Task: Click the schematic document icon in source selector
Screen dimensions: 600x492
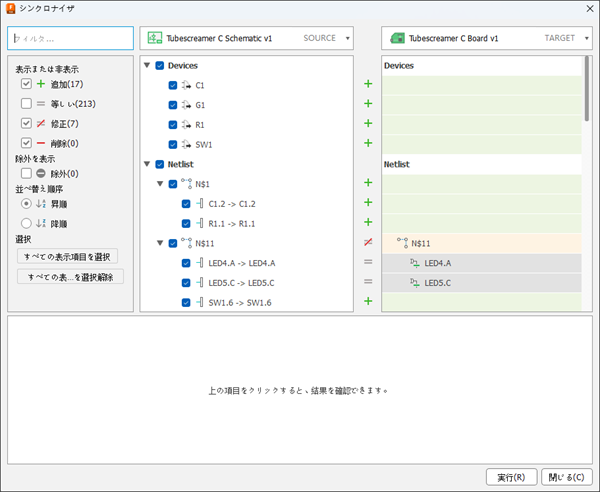Action: [155, 38]
